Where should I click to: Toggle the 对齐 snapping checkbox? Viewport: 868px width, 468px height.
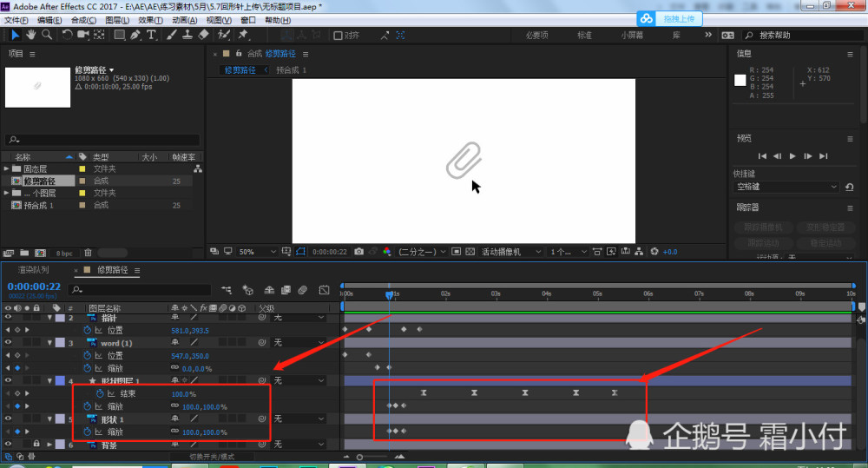click(338, 36)
